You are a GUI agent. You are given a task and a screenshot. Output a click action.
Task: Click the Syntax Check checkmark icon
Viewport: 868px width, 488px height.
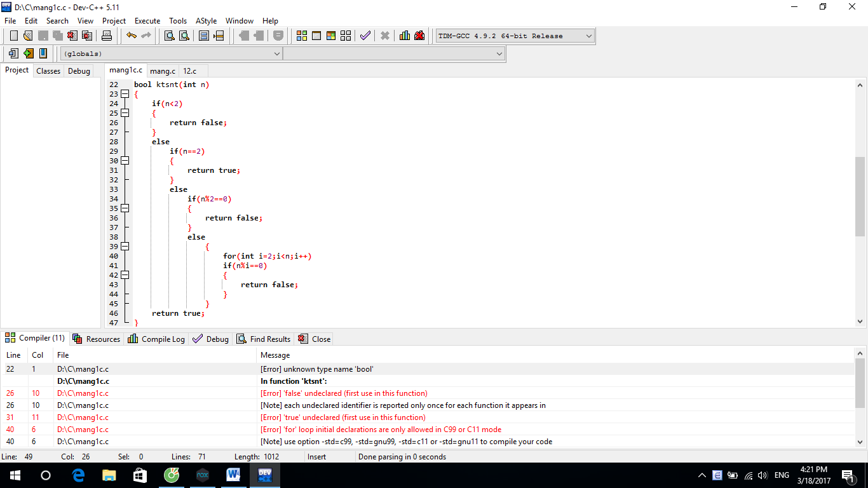(365, 36)
